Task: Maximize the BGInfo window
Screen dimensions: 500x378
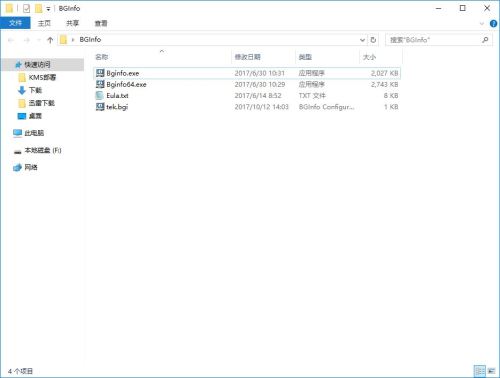Action: (463, 8)
